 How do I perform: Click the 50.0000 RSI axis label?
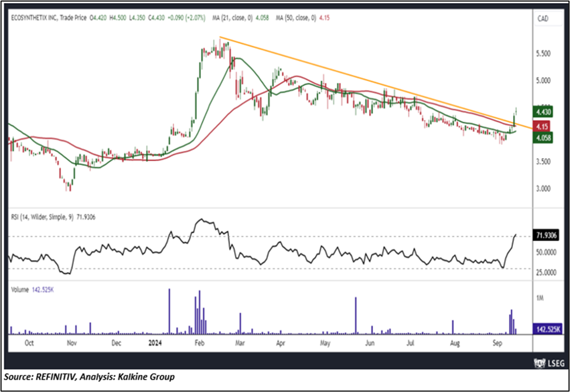pyautogui.click(x=546, y=252)
